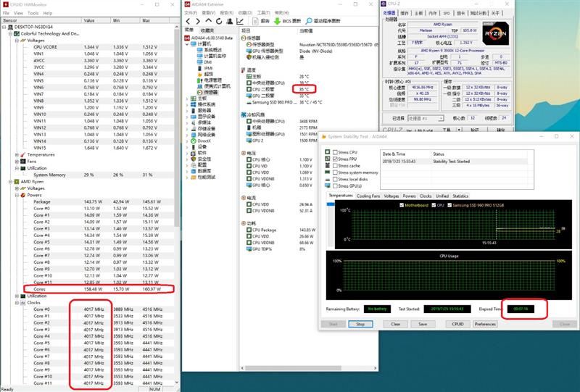Go back with the AIDA64 toolbar left arrow
Image resolution: width=580 pixels, height=392 pixels.
[188, 21]
